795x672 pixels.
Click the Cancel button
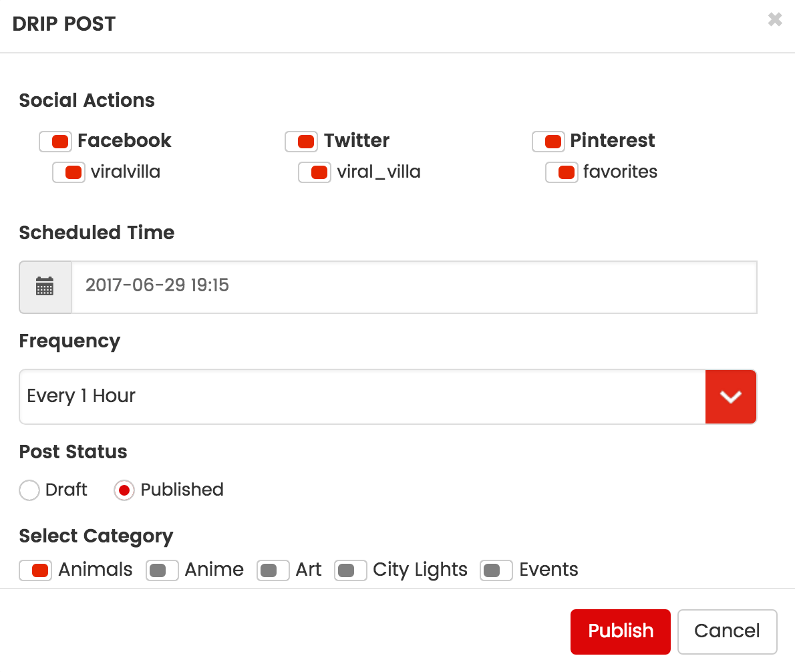pos(727,631)
